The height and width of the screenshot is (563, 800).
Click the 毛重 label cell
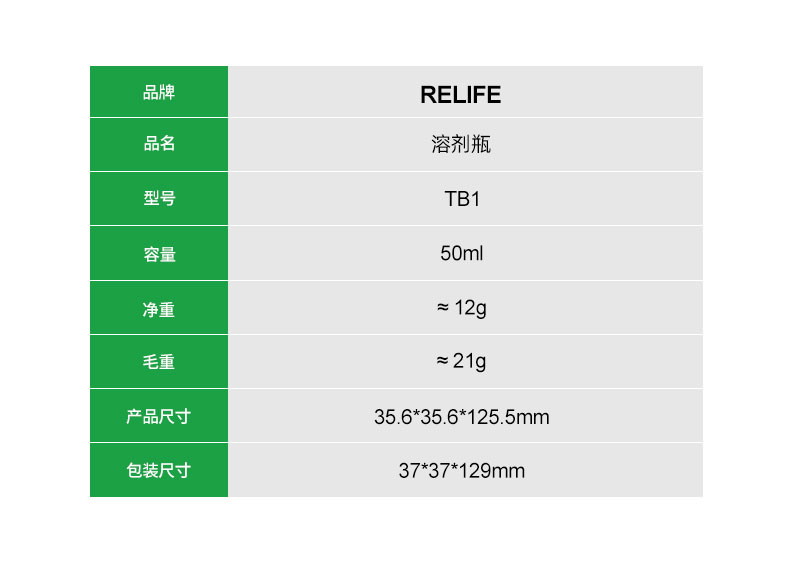coord(159,362)
